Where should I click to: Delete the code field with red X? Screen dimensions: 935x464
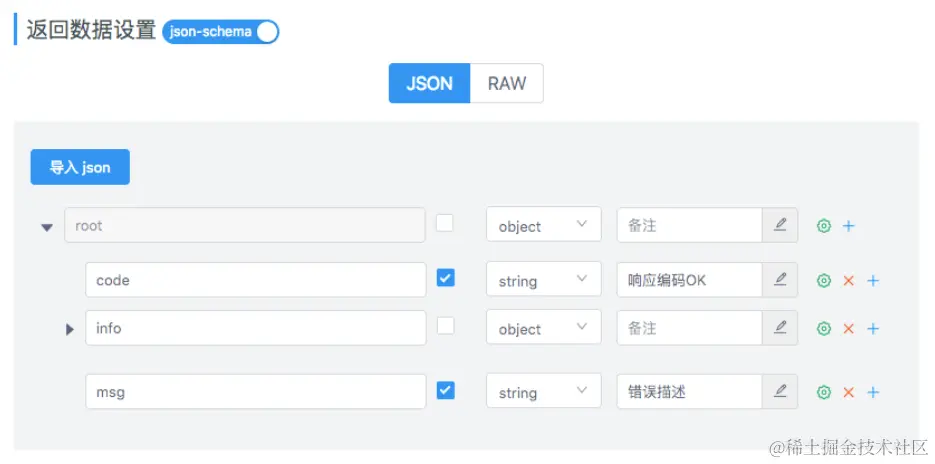[848, 280]
